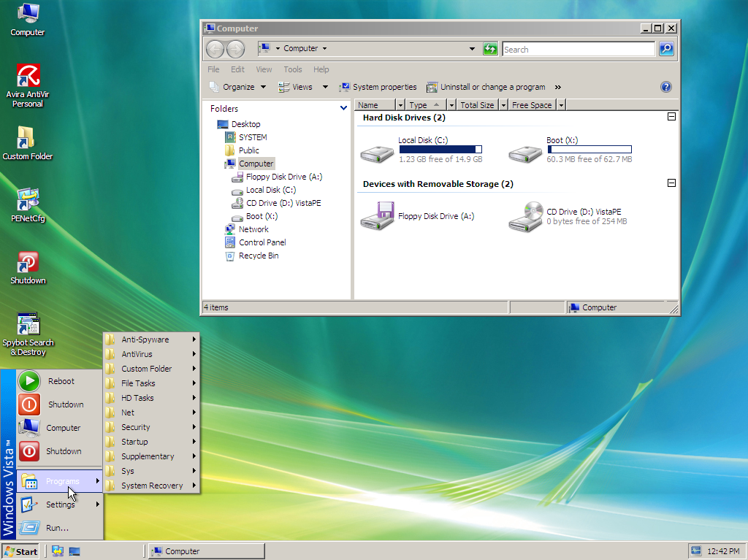This screenshot has height=560, width=748.
Task: Open the Anti-Spyware programs submenu
Action: click(x=152, y=340)
